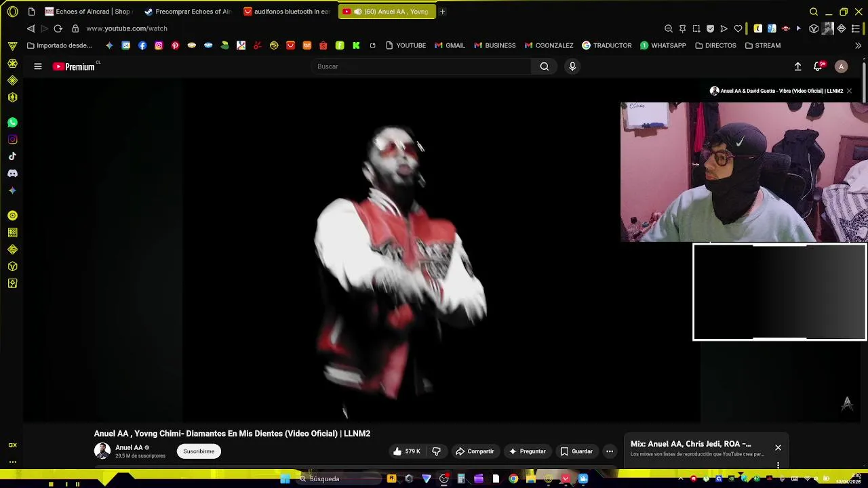
Task: Close the Mix: Anuel AA playlist panel
Action: click(778, 447)
